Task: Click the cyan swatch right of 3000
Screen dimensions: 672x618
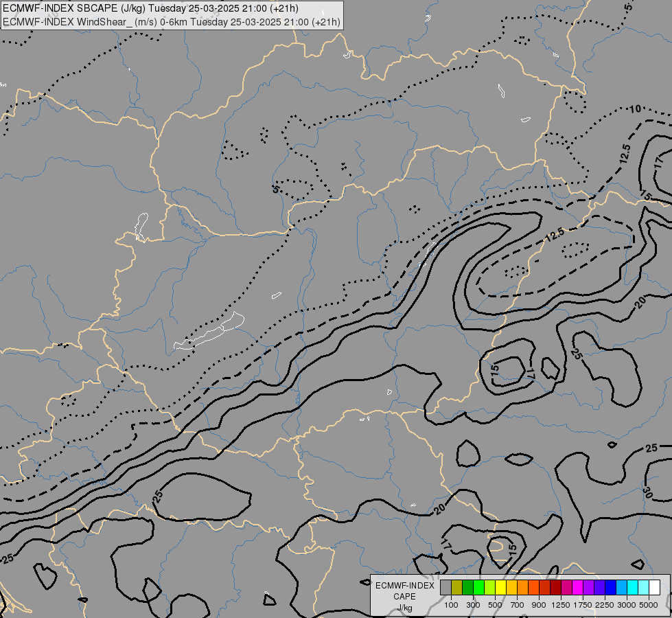Action: pyautogui.click(x=633, y=587)
